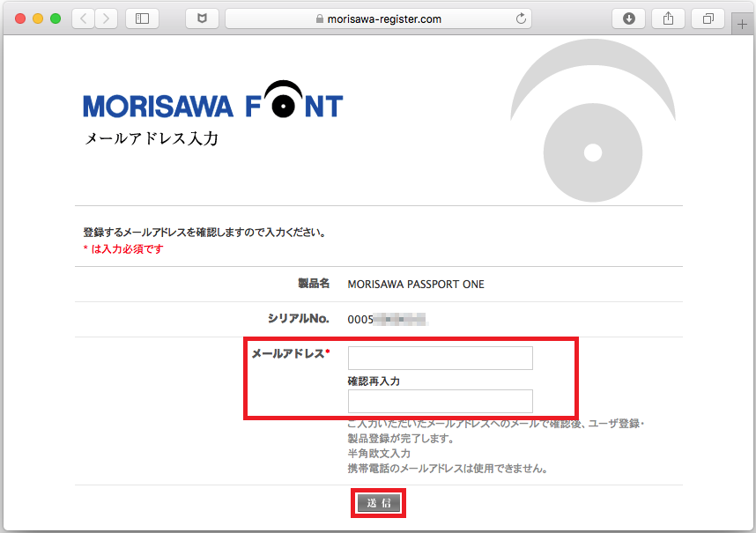Click the grey disc graphic in header
The image size is (756, 533).
(592, 153)
